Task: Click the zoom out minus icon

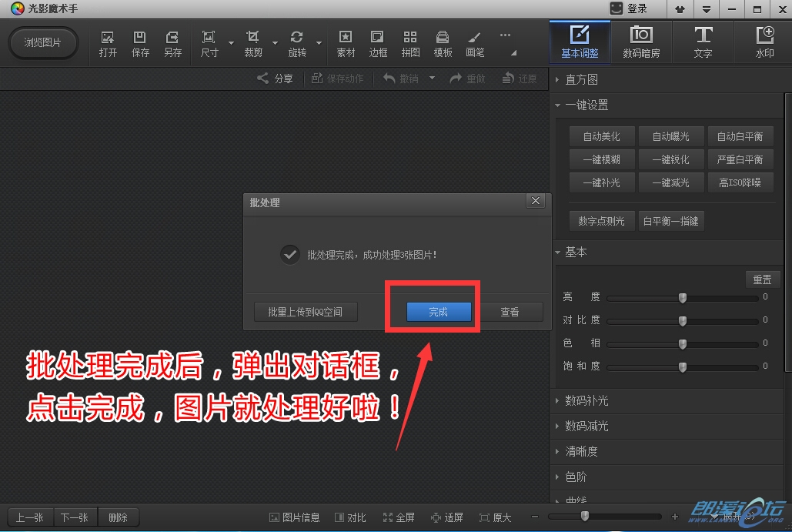Action: coord(535,517)
